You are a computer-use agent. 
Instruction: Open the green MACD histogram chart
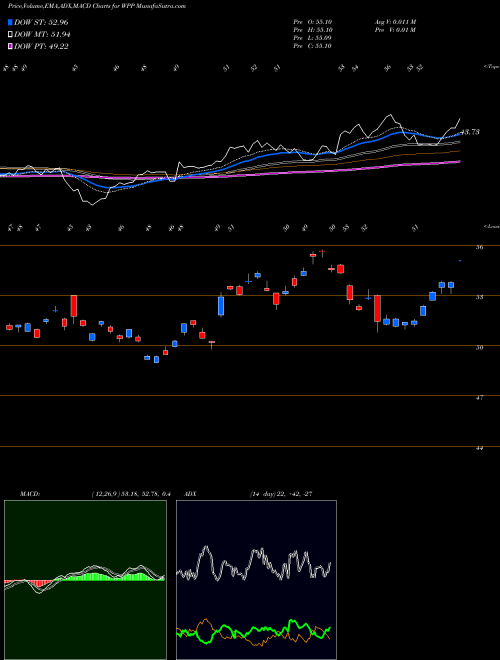pos(85,580)
